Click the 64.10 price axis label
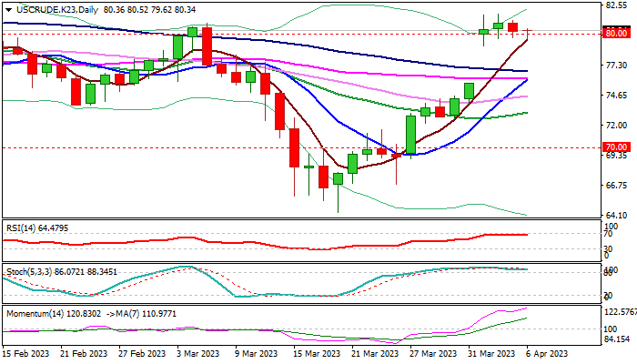637x364 pixels. coord(616,215)
